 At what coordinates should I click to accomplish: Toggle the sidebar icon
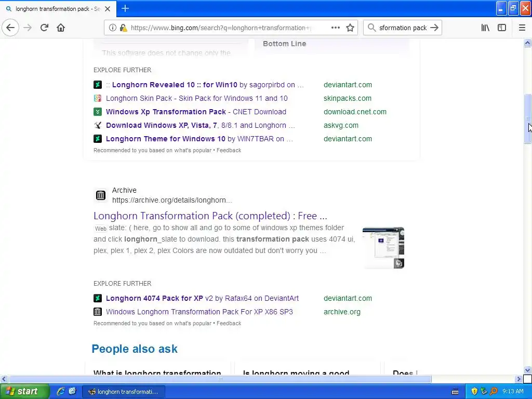[x=502, y=28]
